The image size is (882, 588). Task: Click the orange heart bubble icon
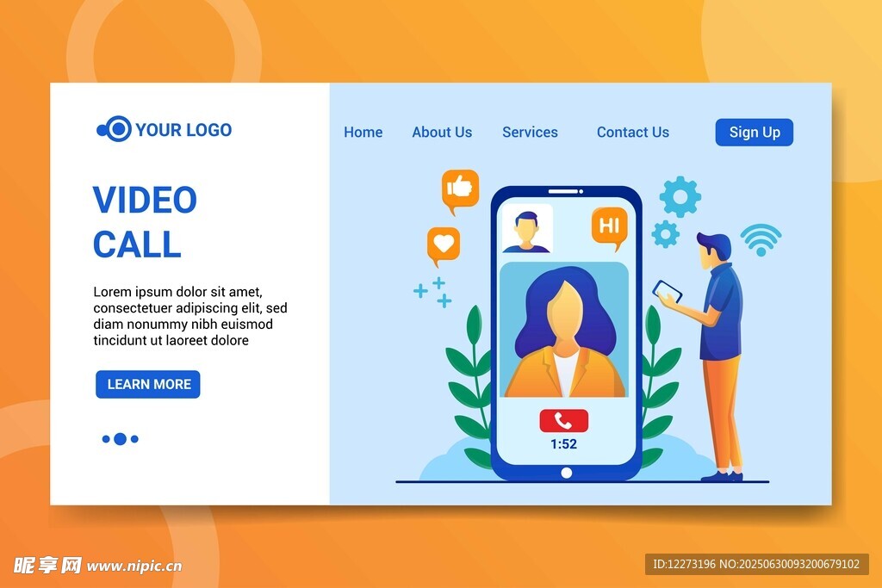[x=444, y=244]
